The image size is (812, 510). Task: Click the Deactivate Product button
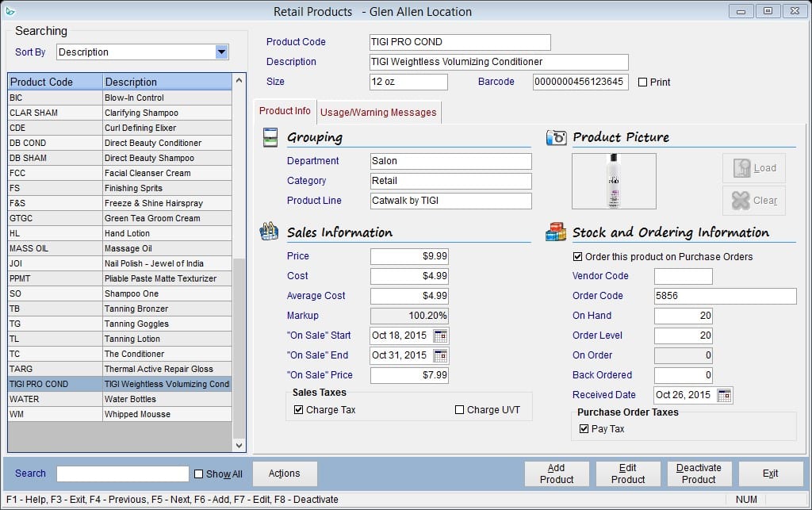699,473
